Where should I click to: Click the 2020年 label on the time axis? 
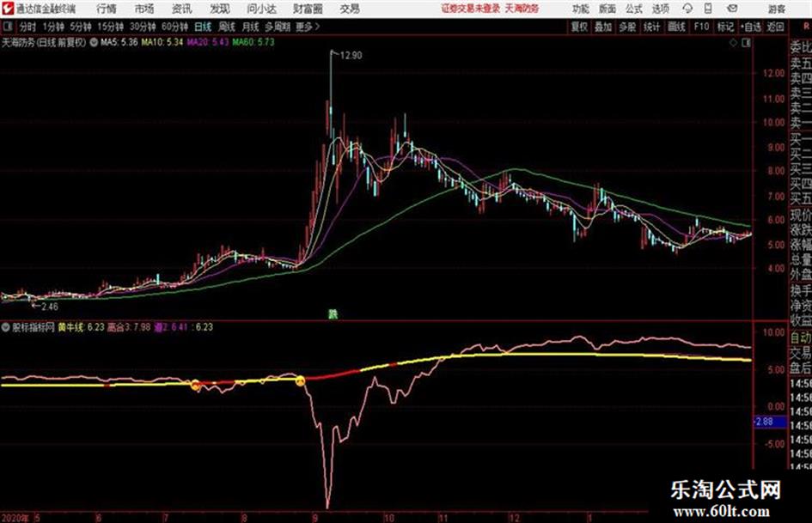pyautogui.click(x=15, y=518)
